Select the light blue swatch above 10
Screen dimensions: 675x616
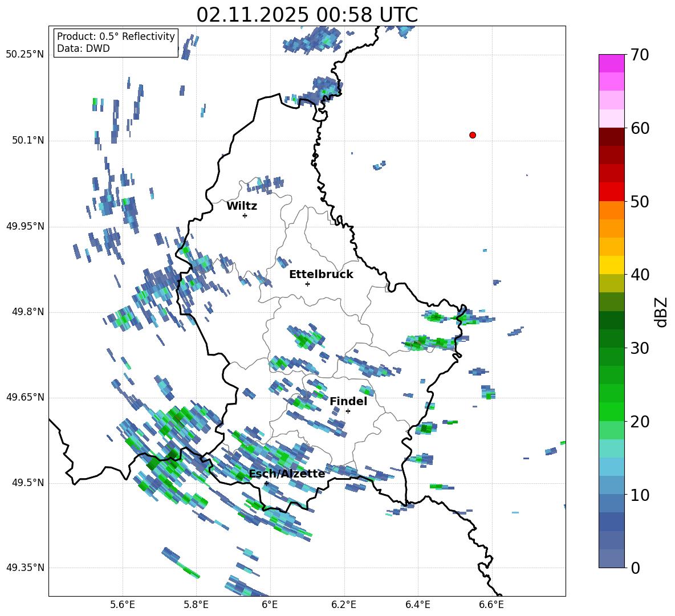pyautogui.click(x=612, y=485)
